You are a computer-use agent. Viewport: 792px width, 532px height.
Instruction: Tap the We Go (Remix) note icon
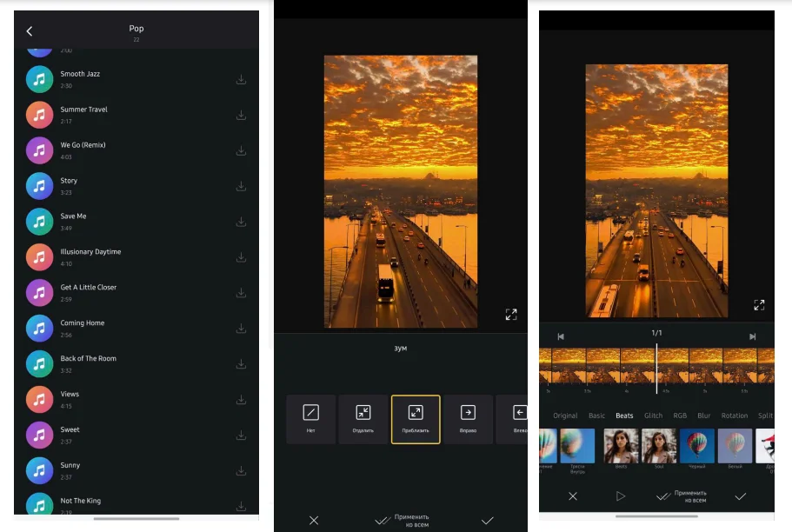pyautogui.click(x=39, y=150)
